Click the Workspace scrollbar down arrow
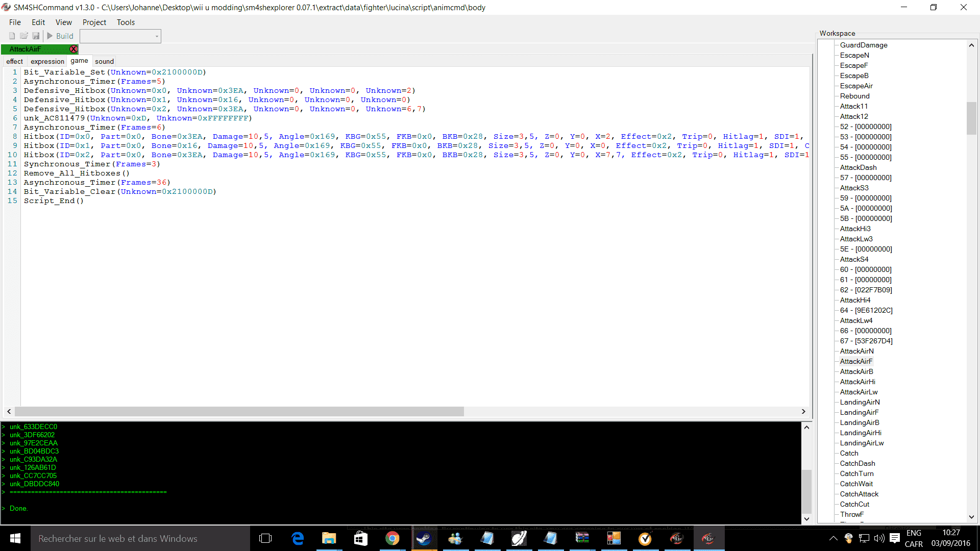This screenshot has height=551, width=980. (x=971, y=517)
